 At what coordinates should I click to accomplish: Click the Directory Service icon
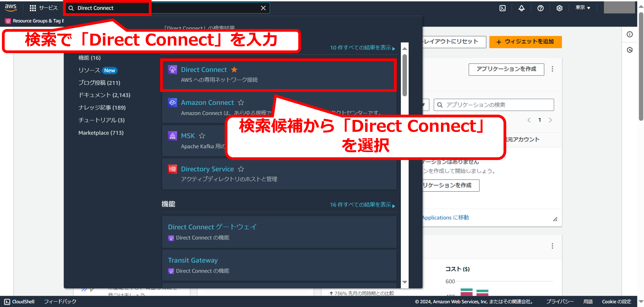[172, 169]
